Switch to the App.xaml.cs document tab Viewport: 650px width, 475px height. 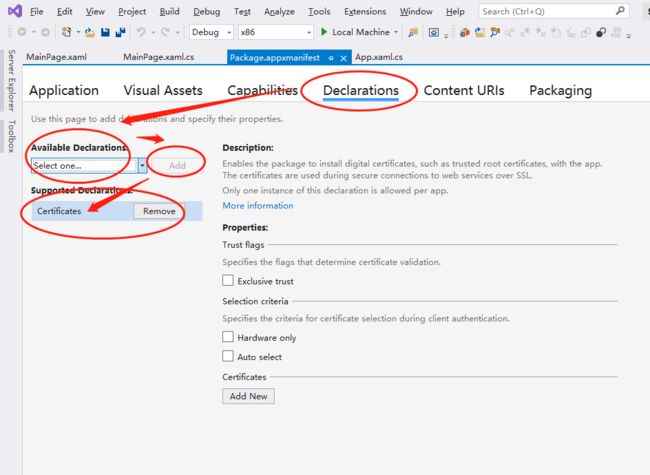tap(379, 57)
